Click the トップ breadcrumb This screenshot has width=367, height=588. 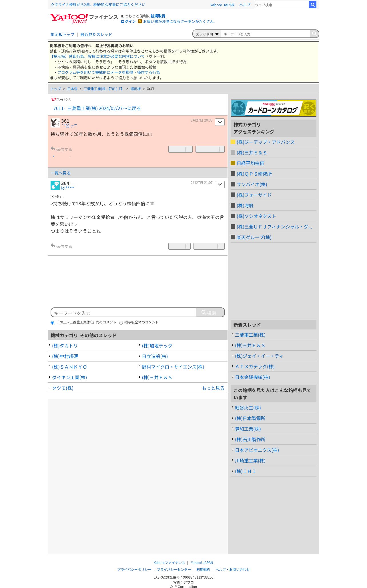(x=56, y=89)
